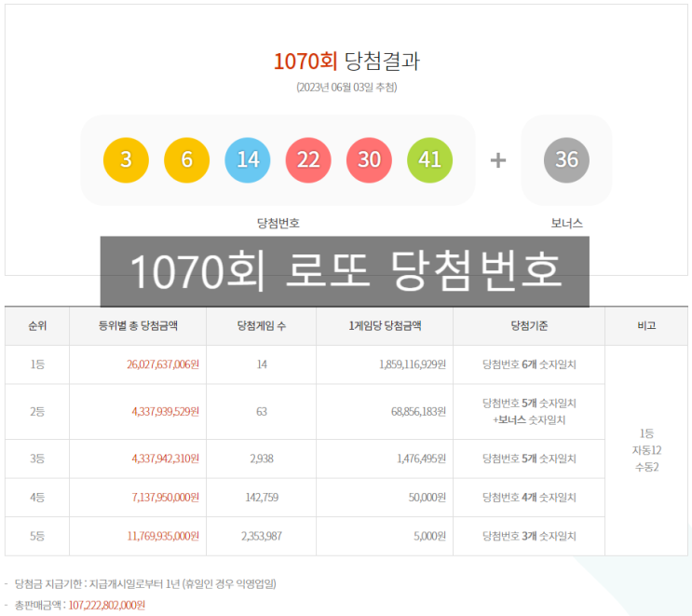Screen dimensions: 692x616
Task: Click the '1070회 로또 당첨번호' banner
Action: [345, 271]
